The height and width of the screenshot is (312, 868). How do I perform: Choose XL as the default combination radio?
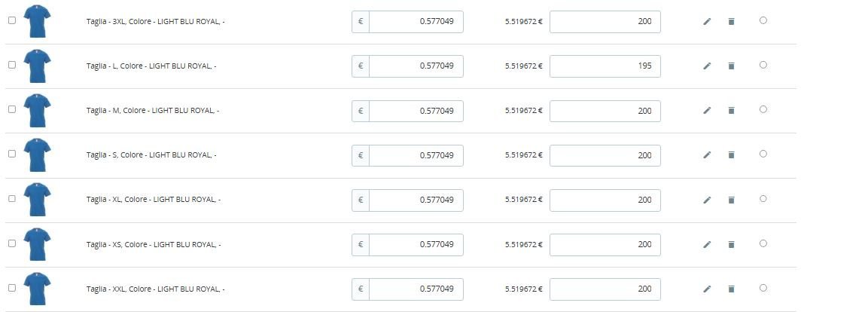click(763, 199)
